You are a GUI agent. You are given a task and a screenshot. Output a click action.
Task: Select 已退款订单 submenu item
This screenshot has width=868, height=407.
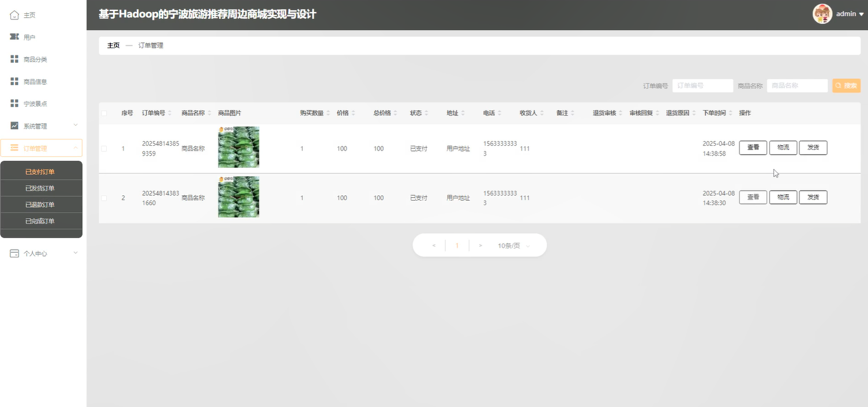pyautogui.click(x=42, y=205)
